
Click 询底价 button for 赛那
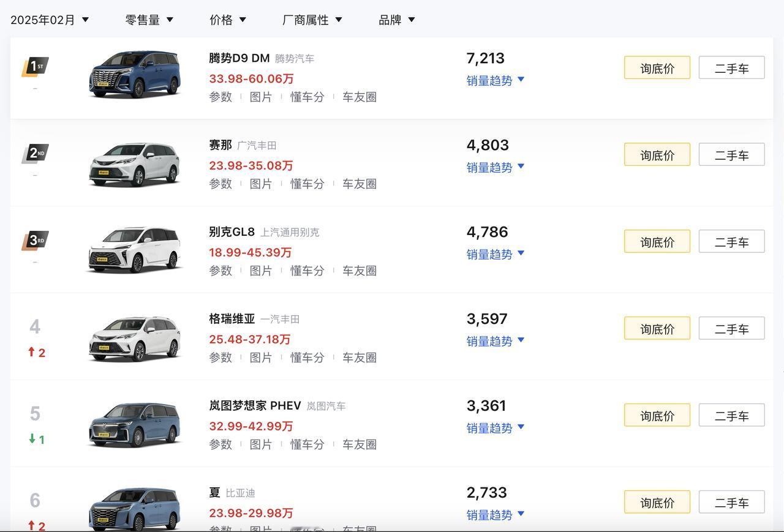(657, 155)
